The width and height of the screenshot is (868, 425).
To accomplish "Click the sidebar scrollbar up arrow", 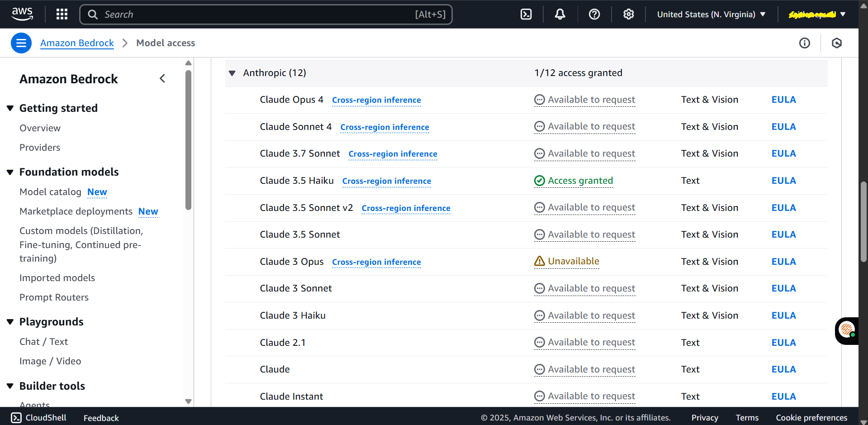I will point(189,63).
